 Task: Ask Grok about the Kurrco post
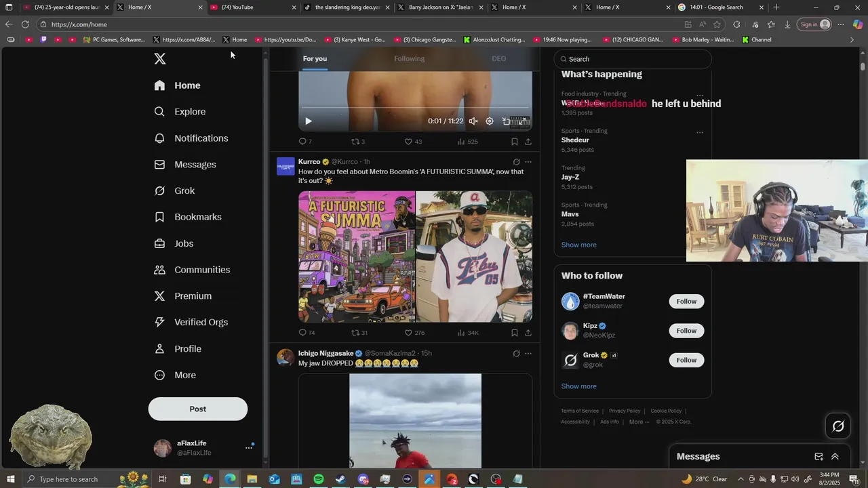[x=516, y=162]
